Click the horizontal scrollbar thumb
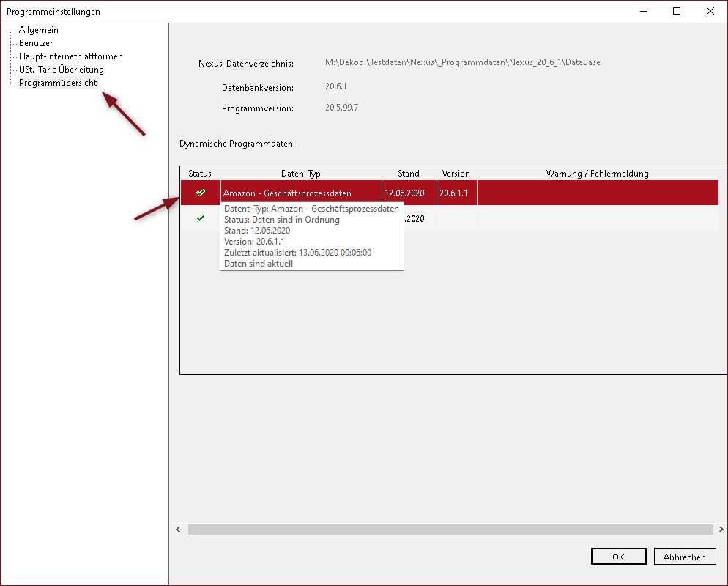The width and height of the screenshot is (728, 586). click(x=450, y=529)
